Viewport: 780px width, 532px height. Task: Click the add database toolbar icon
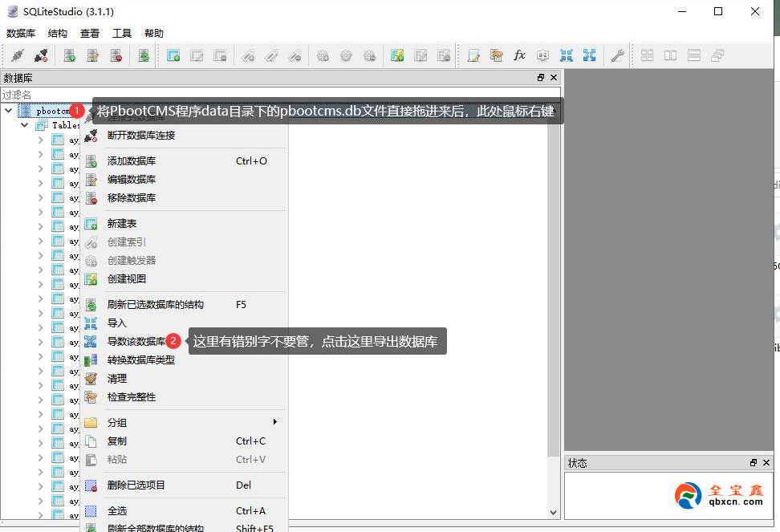69,55
